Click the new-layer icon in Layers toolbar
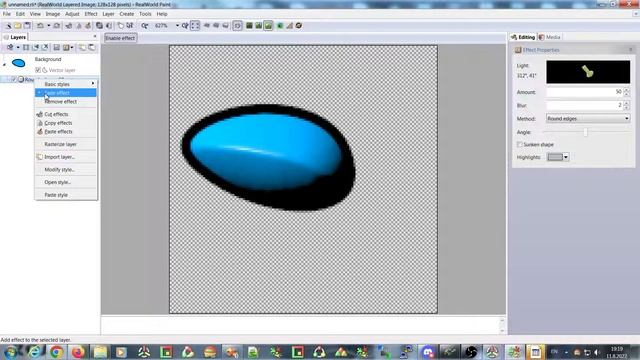The height and width of the screenshot is (360, 640). coord(10,47)
